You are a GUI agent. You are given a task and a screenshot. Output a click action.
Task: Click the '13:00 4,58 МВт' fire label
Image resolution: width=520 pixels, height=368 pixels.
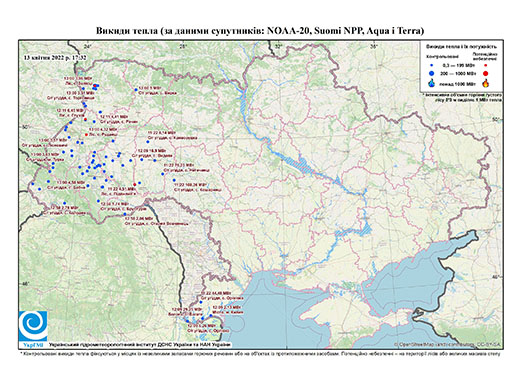71,182
